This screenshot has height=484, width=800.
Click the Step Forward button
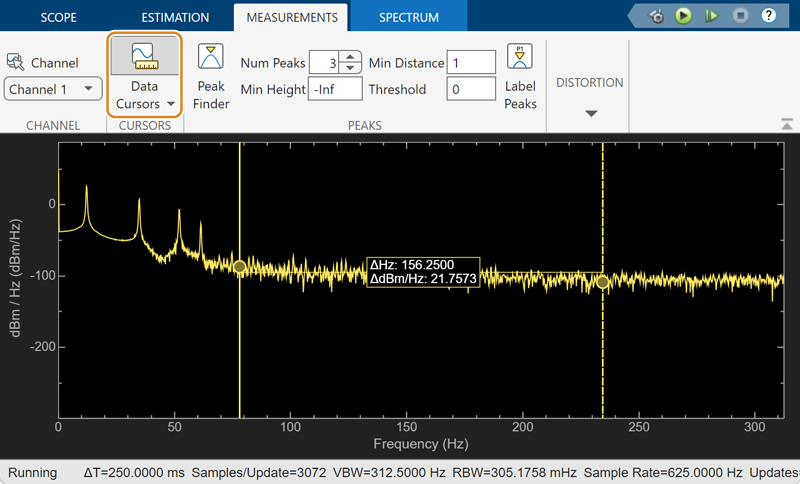click(x=712, y=16)
